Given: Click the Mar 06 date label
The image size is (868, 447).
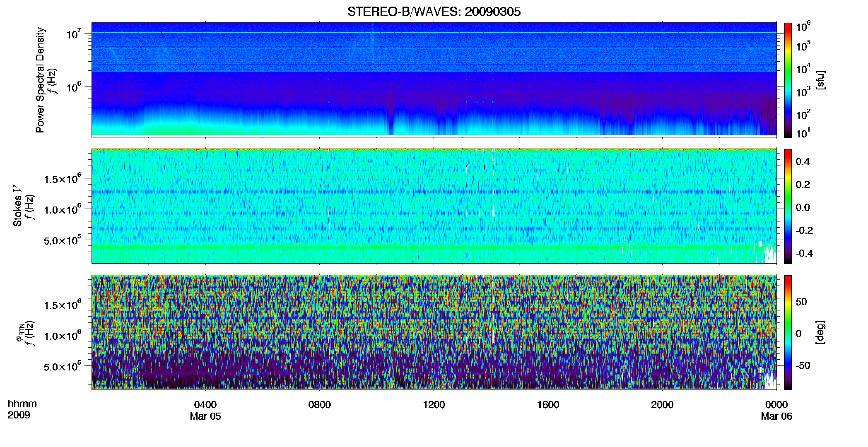Looking at the screenshot, I should [776, 416].
